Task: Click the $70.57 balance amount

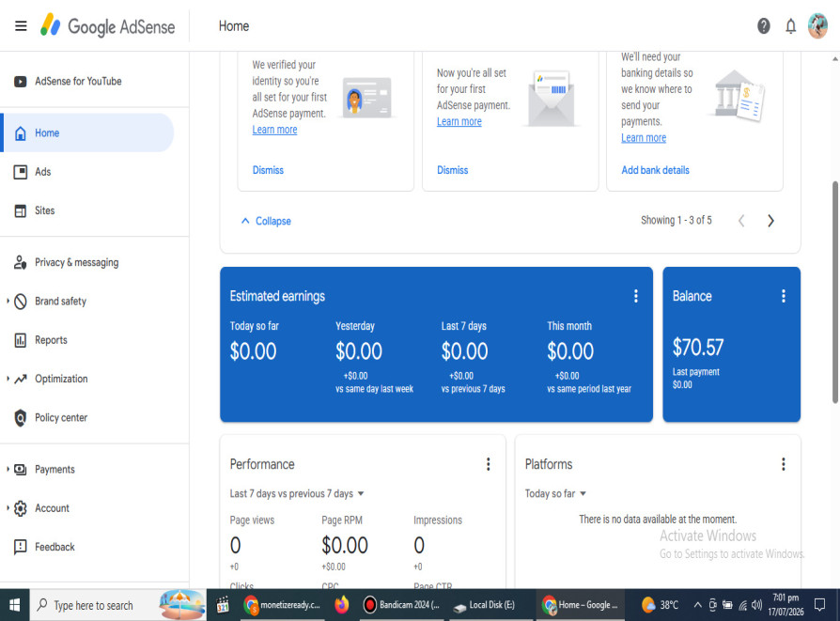Action: click(x=698, y=348)
